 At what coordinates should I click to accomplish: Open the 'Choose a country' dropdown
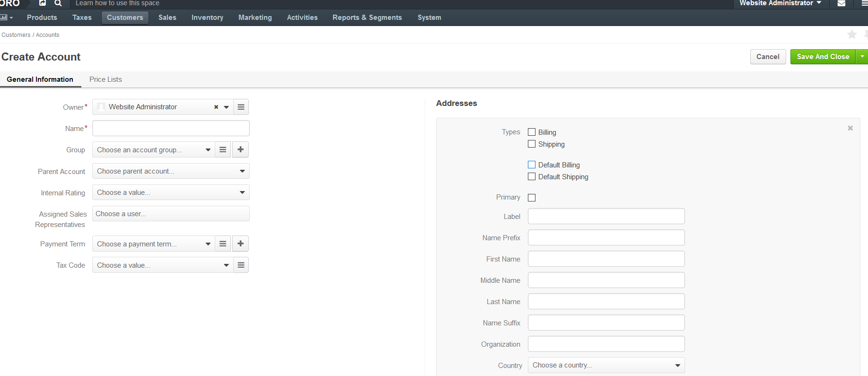coord(606,365)
